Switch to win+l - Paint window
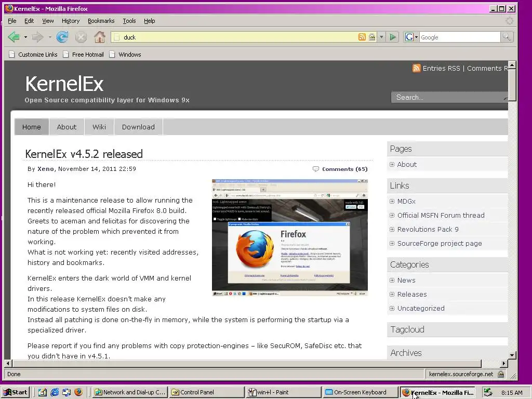The height and width of the screenshot is (399, 532). tap(283, 392)
